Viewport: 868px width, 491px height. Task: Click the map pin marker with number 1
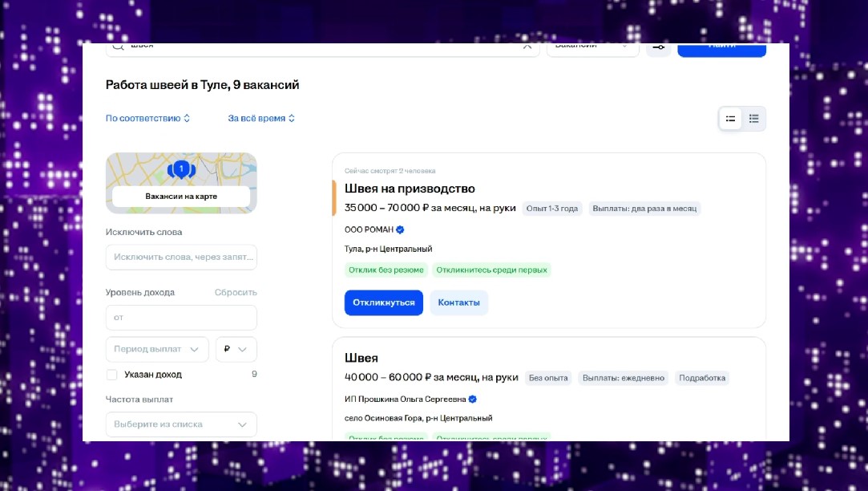(x=182, y=169)
